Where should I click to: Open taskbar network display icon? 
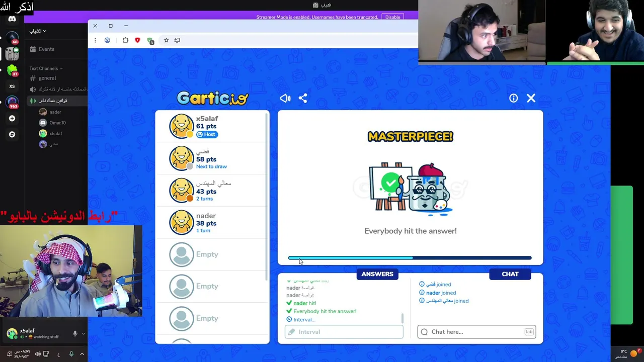46,354
